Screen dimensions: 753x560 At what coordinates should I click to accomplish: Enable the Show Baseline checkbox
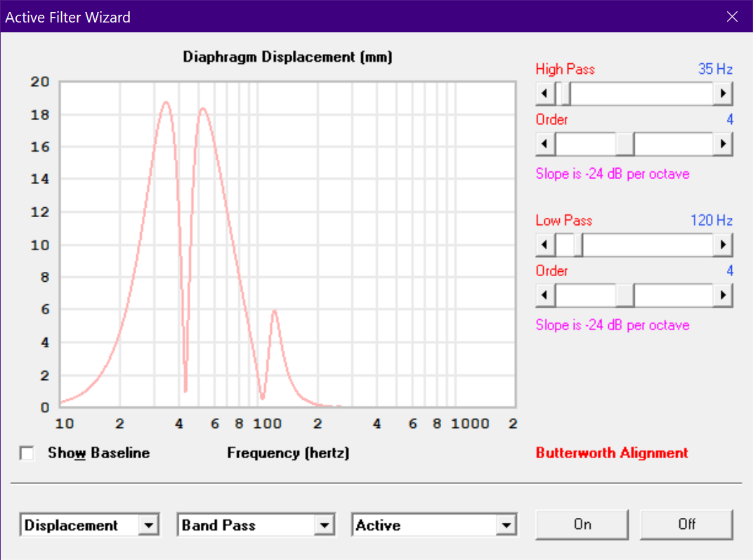coord(27,453)
